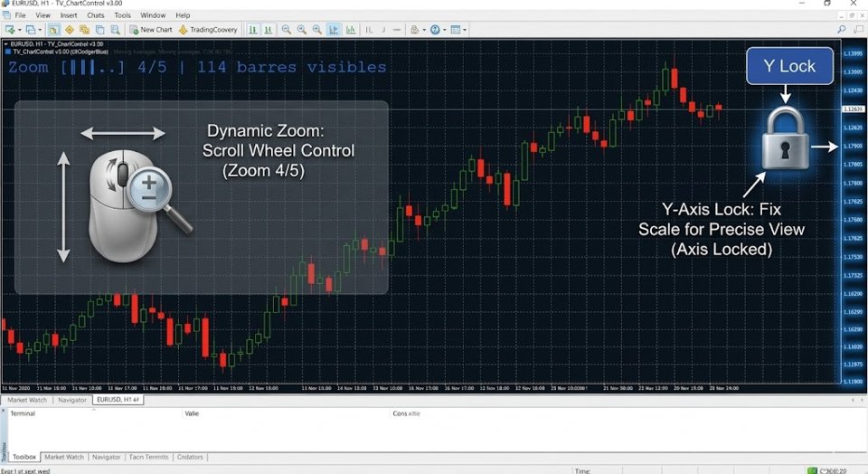Open the Strategy Tester magnifier icon
This screenshot has width=868, height=474.
point(115,29)
